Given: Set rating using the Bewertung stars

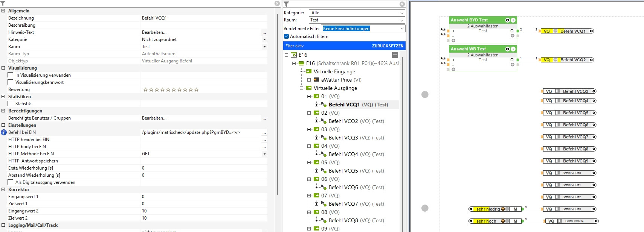Looking at the screenshot, I should pos(171,89).
